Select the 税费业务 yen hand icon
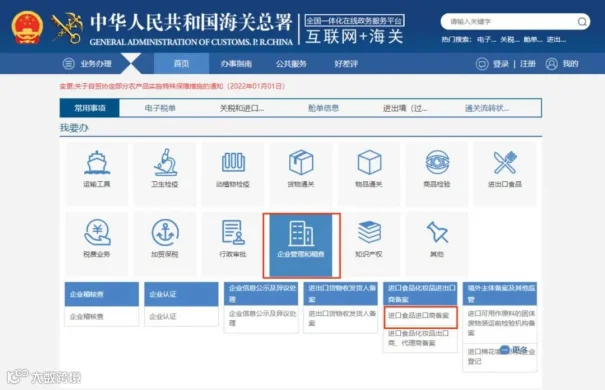 97,232
